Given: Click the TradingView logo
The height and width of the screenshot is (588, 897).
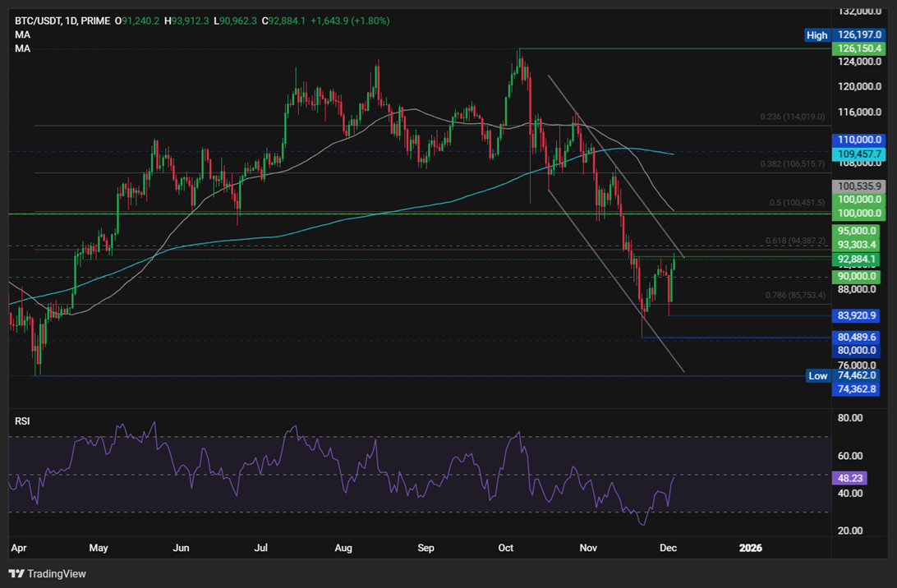Looking at the screenshot, I should [x=49, y=574].
